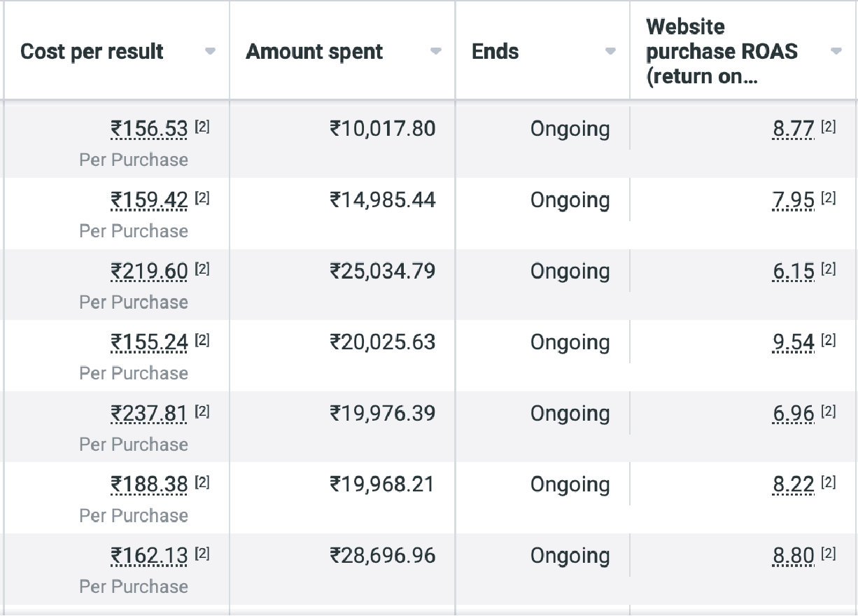Select the ₹10,017.80 amount spent cell
858x616 pixels.
[x=382, y=129]
